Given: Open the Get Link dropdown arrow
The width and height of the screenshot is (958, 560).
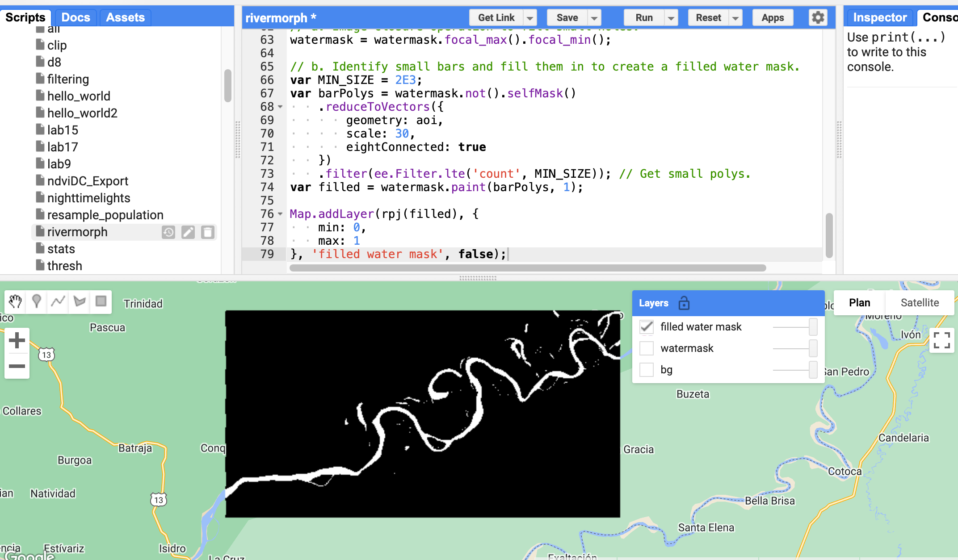Looking at the screenshot, I should tap(530, 18).
